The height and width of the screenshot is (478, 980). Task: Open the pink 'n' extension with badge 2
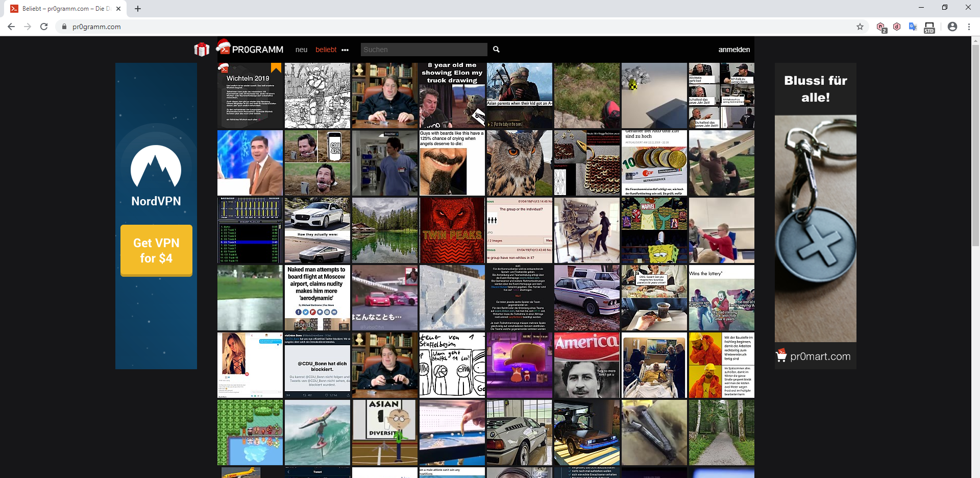click(881, 27)
